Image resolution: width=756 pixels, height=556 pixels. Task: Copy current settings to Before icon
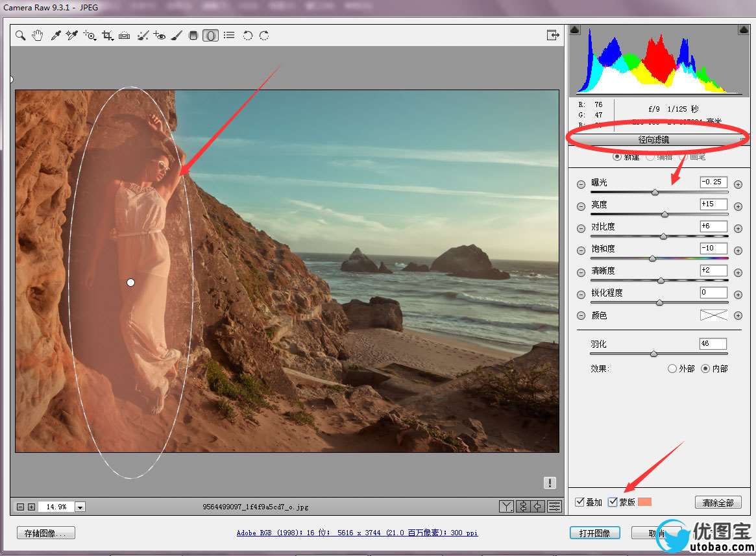(538, 506)
